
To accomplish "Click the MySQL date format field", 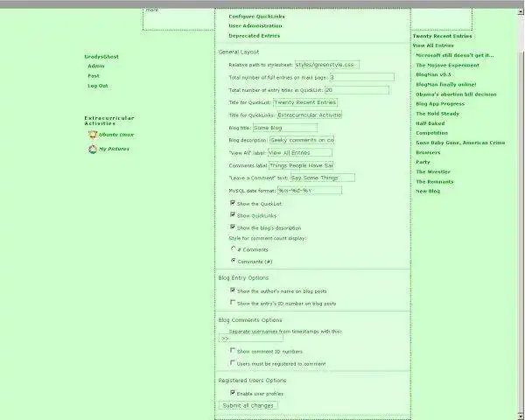I will (310, 191).
